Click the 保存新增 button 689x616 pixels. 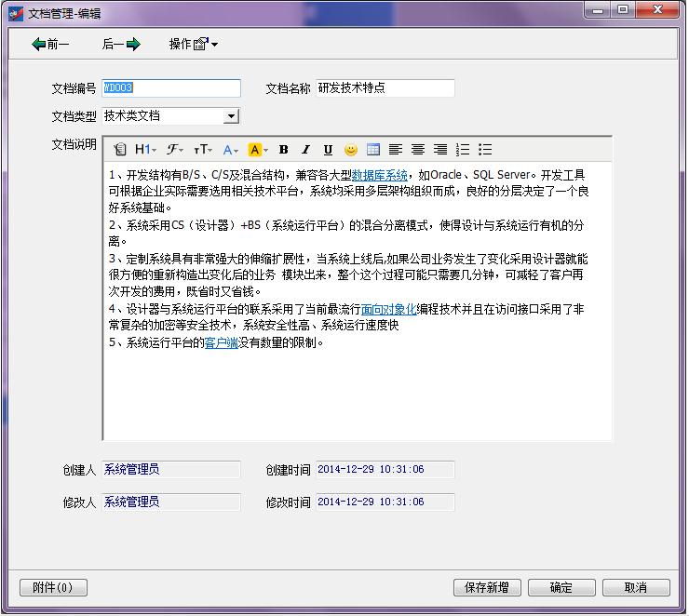tap(486, 587)
